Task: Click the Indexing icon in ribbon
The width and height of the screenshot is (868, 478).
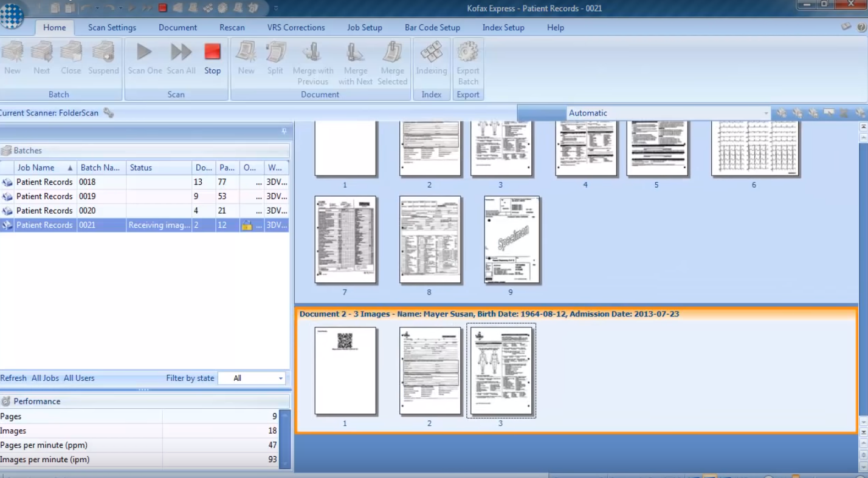Action: (x=431, y=52)
